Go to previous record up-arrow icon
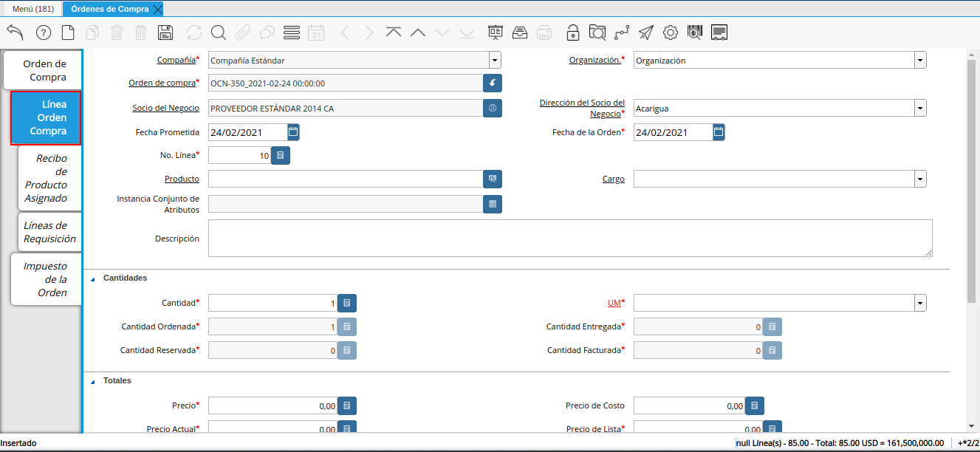The width and height of the screenshot is (980, 452). (418, 32)
